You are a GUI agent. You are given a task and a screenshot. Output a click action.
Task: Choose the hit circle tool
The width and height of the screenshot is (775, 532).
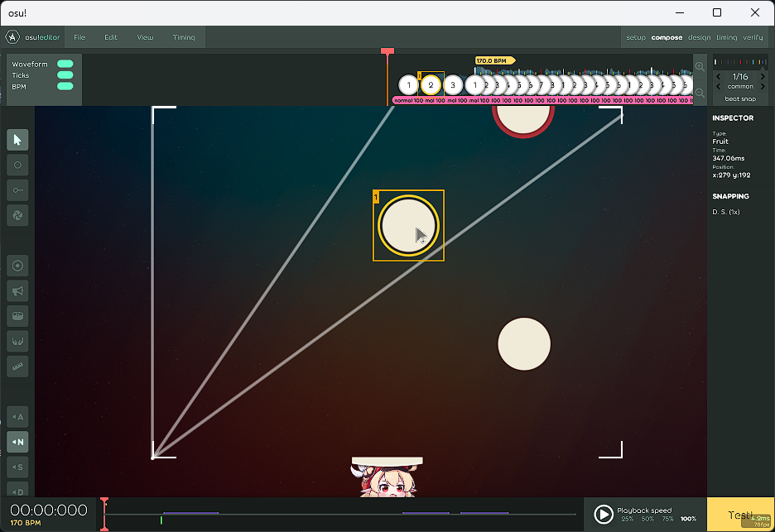coord(17,165)
